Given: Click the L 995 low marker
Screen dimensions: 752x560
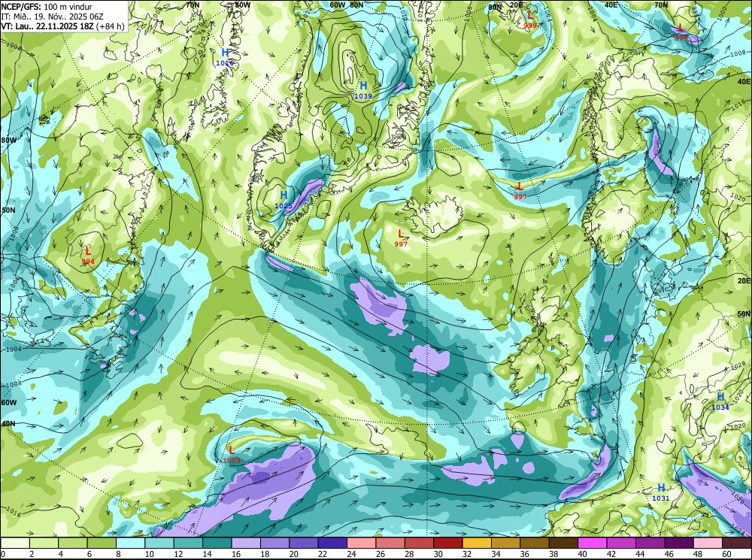Looking at the screenshot, I should coord(681,32).
